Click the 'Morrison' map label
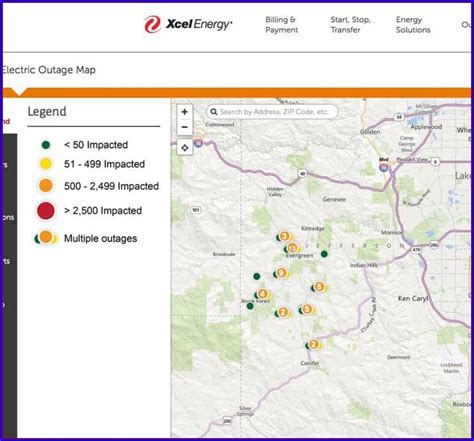The image size is (474, 441). click(392, 232)
